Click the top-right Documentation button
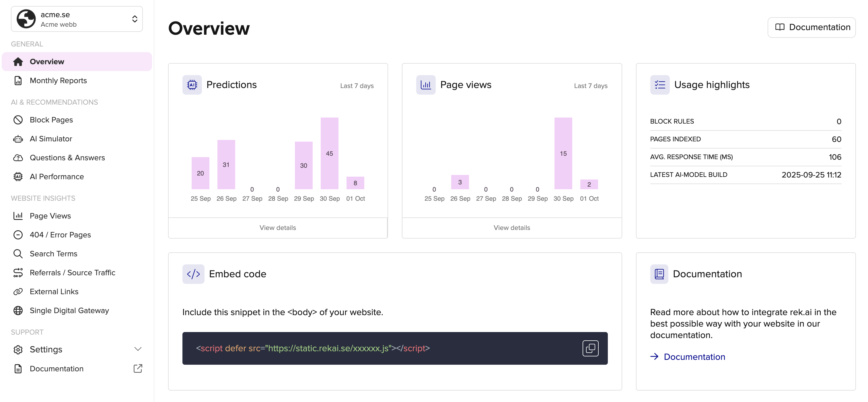Viewport: 868px width, 402px height. [x=811, y=27]
